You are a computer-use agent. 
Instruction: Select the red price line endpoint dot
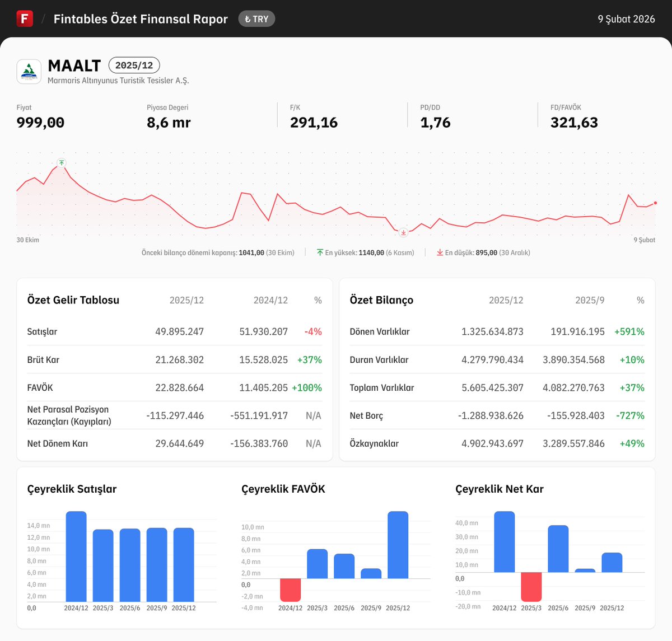pyautogui.click(x=655, y=204)
